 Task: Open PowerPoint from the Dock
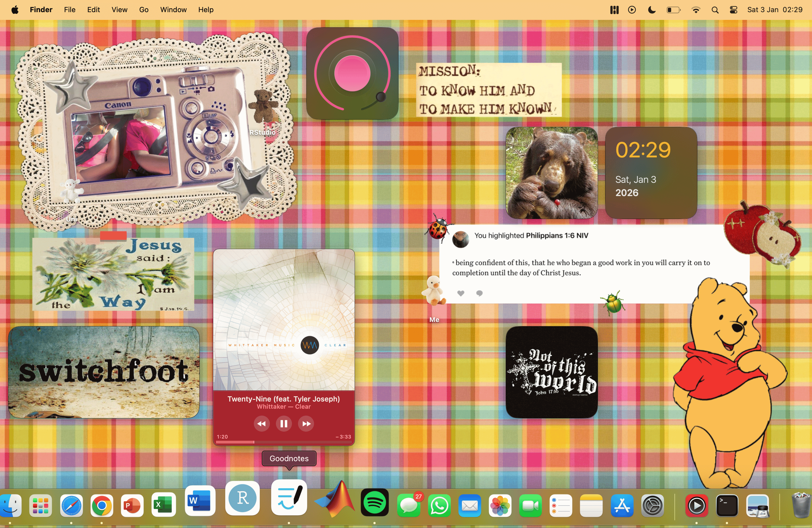pos(132,505)
